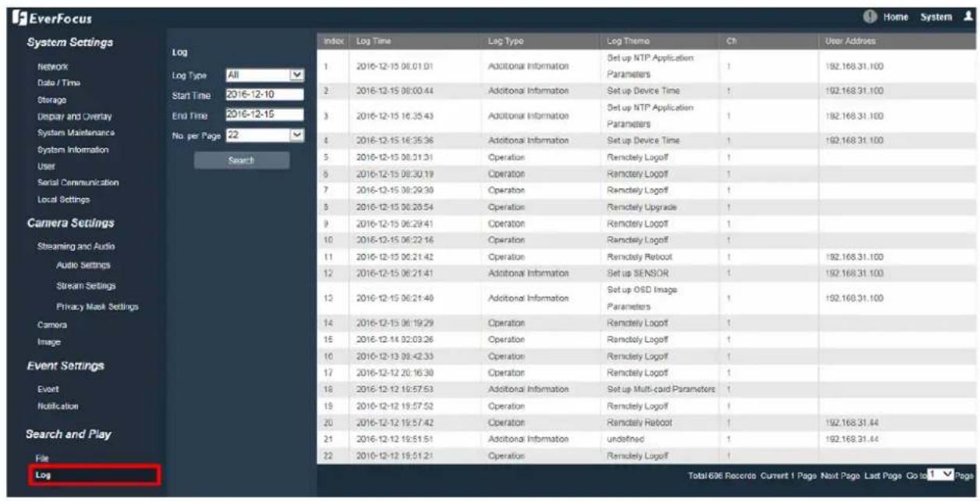Select log time 2016-12-12 20:16:30

[394, 372]
